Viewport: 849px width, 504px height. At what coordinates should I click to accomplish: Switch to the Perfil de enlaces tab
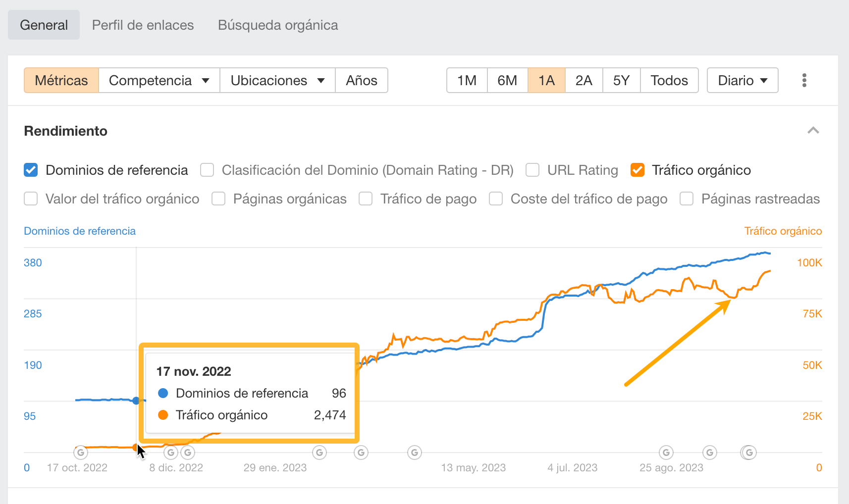pos(143,25)
